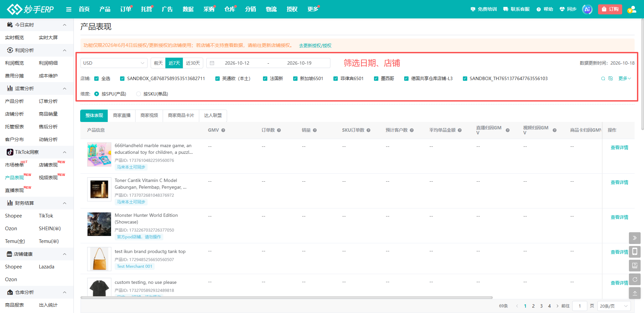644x313 pixels.
Task: Click the 订购 purchase button
Action: pyautogui.click(x=610, y=9)
